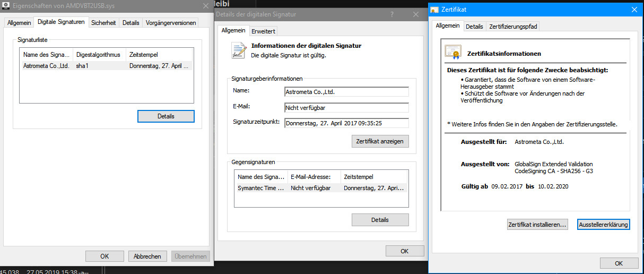The height and width of the screenshot is (274, 644).
Task: Click the sha1 digest algorithm cell
Action: click(81, 66)
